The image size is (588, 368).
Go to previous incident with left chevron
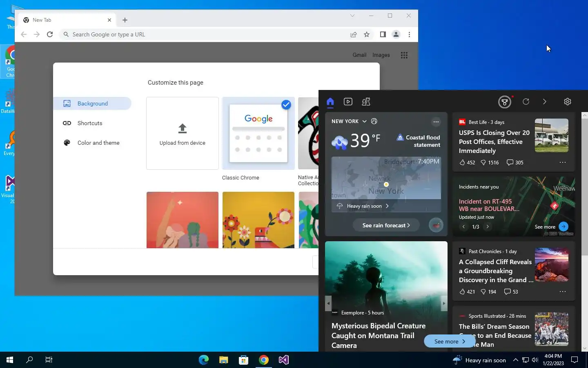pos(463,227)
